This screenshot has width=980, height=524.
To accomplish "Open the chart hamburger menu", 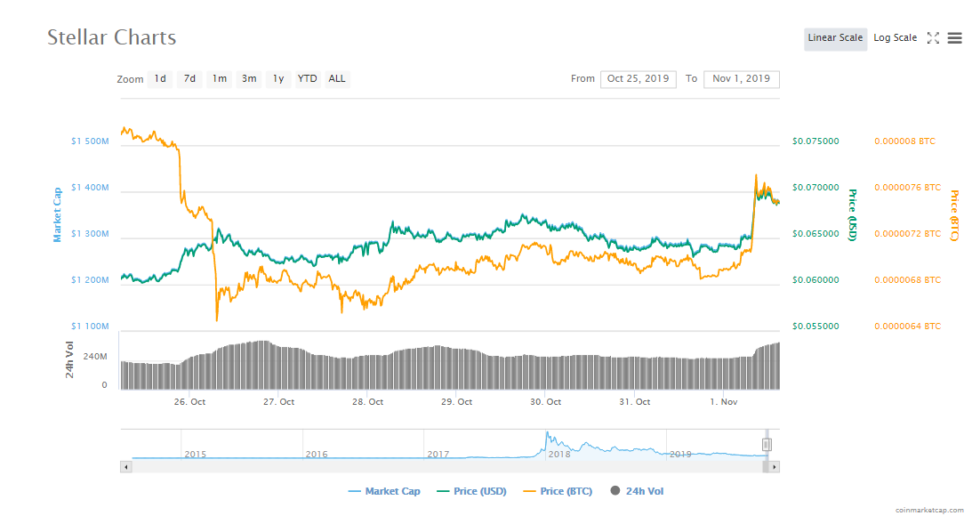I will click(954, 38).
